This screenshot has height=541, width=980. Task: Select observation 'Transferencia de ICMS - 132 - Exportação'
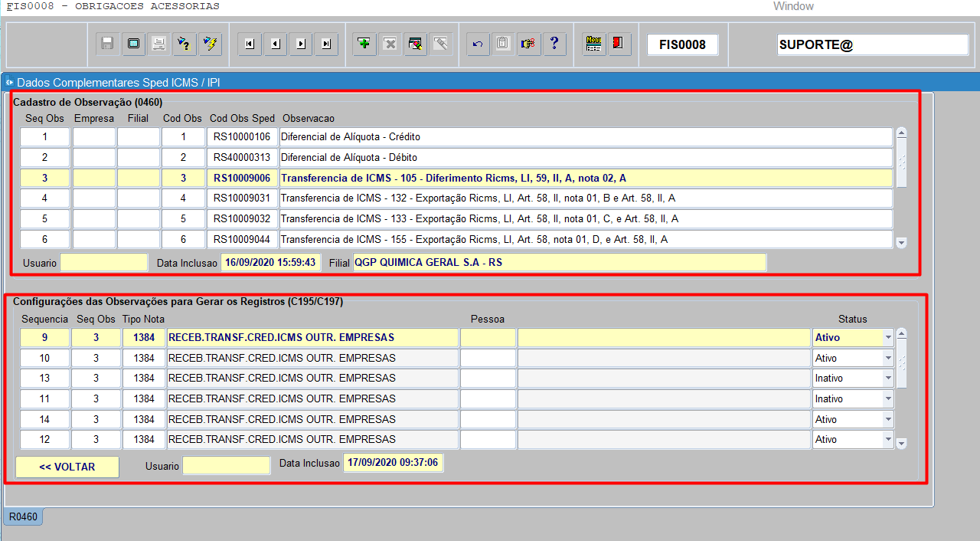[x=586, y=198]
